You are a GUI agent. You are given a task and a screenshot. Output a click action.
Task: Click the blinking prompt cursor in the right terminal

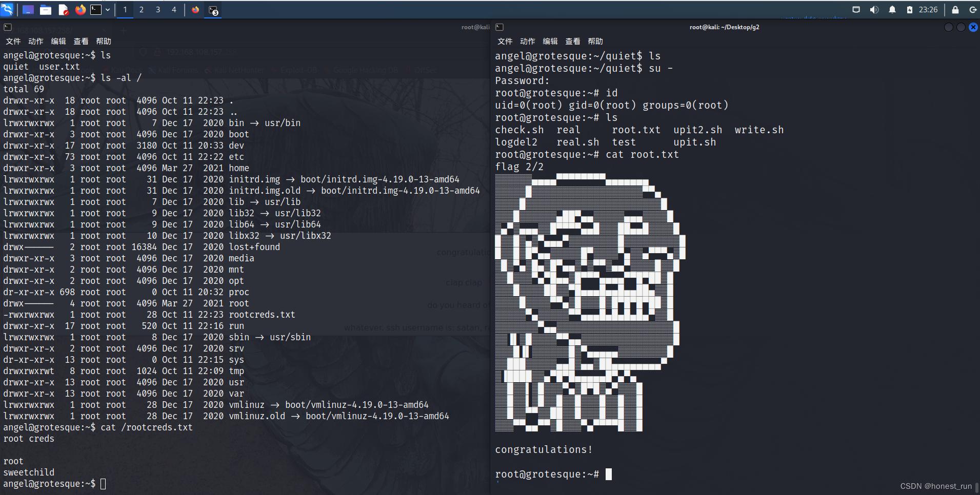point(609,474)
